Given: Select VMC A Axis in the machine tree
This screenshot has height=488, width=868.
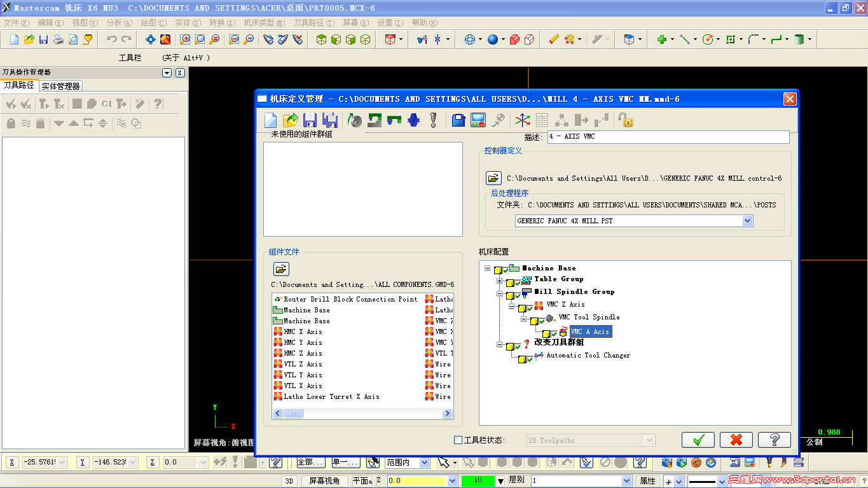Looking at the screenshot, I should coord(590,331).
